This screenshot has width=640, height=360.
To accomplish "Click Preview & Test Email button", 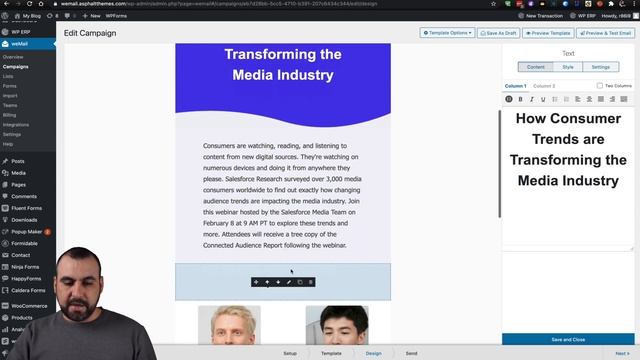I will (x=605, y=33).
